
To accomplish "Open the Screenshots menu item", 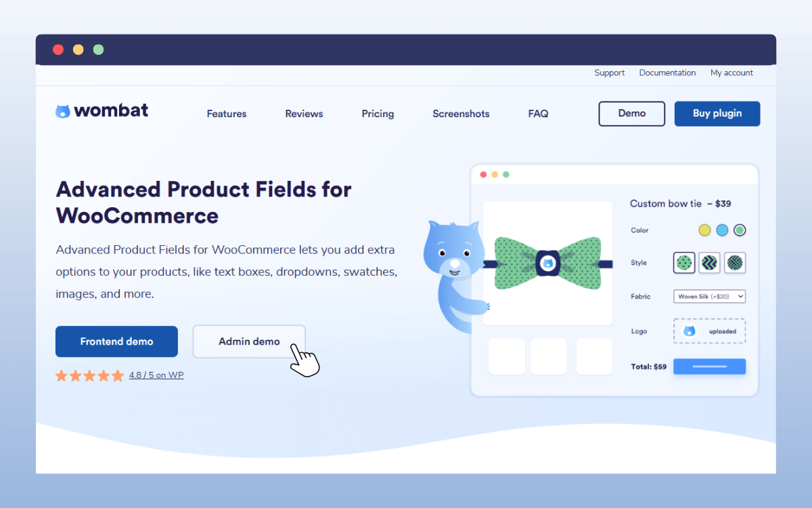I will 461,114.
